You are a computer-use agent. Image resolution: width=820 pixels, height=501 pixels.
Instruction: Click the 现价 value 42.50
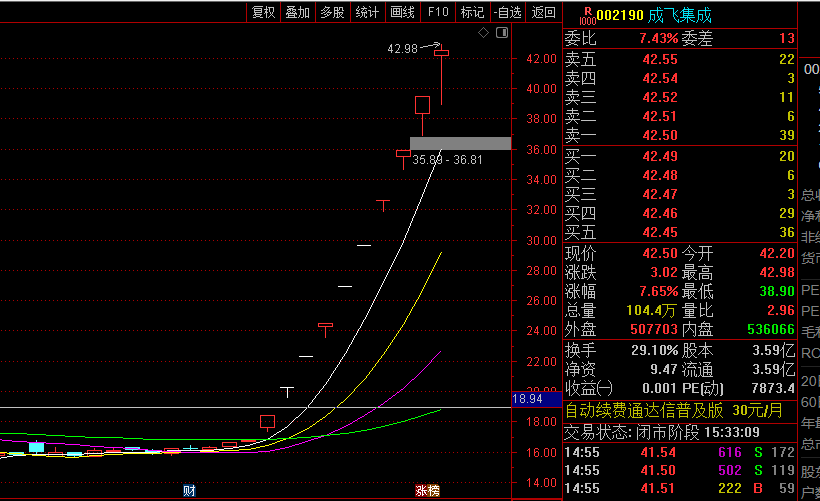pyautogui.click(x=660, y=253)
